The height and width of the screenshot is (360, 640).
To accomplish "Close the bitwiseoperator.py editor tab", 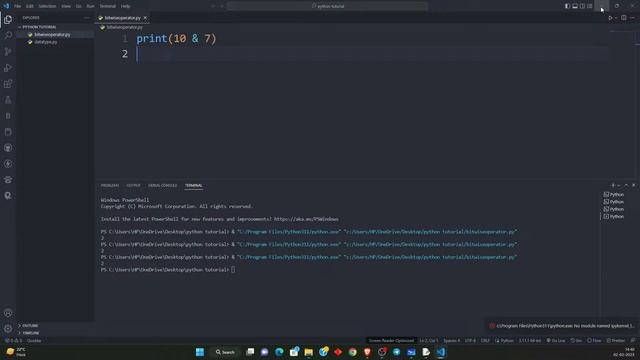I will [145, 18].
